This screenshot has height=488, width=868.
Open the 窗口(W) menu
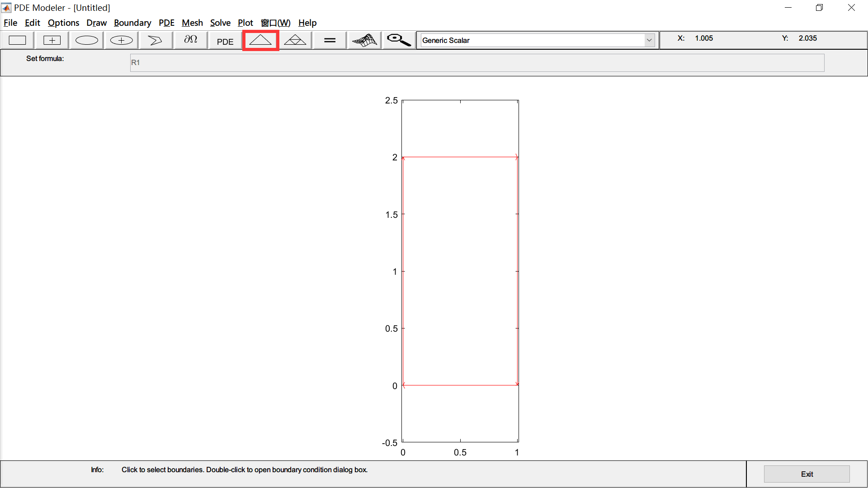click(276, 23)
